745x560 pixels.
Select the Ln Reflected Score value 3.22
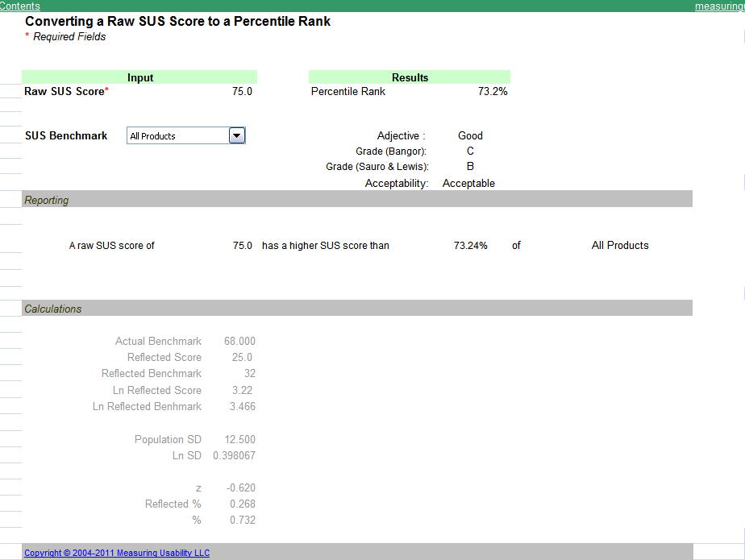243,390
